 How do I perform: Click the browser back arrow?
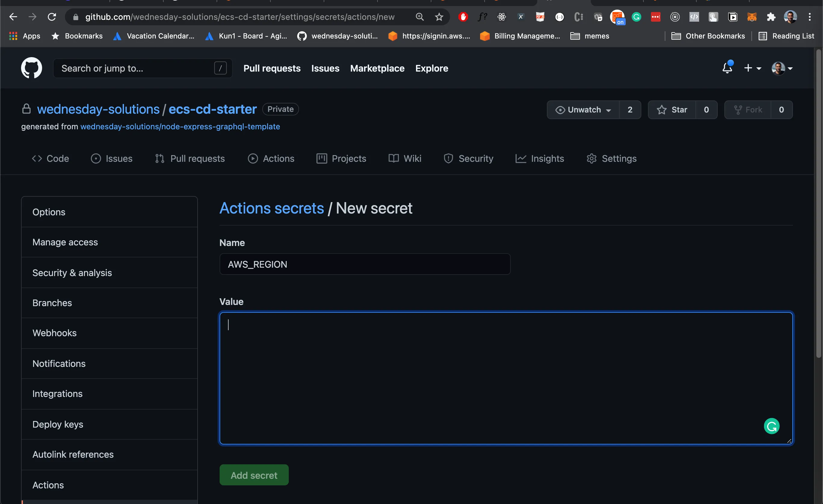point(13,17)
